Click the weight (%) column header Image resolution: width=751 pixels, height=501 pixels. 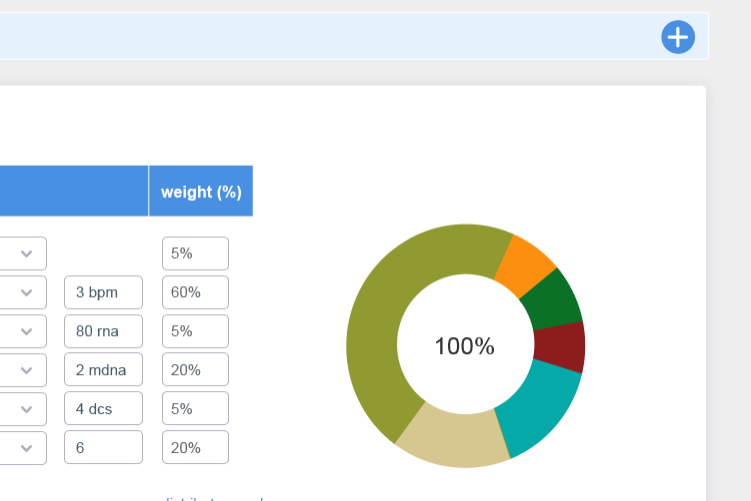pos(201,191)
